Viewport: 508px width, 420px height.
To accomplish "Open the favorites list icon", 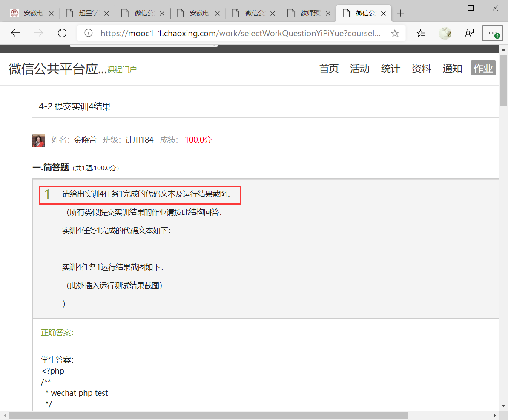I will coord(421,33).
